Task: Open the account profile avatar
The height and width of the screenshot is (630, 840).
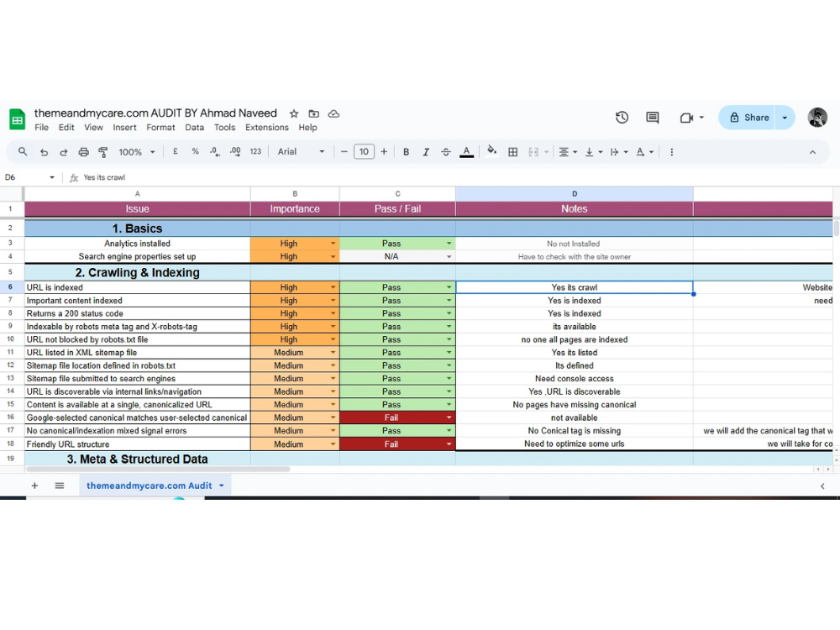Action: pyautogui.click(x=817, y=118)
